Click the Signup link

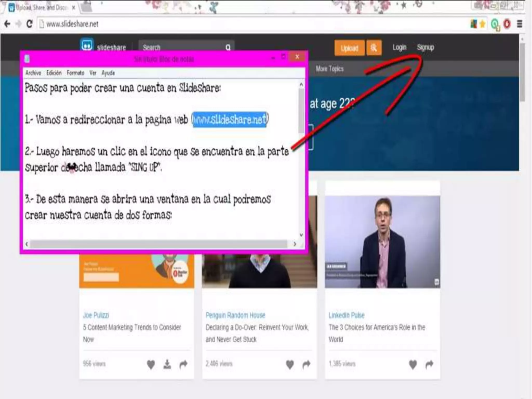[425, 47]
